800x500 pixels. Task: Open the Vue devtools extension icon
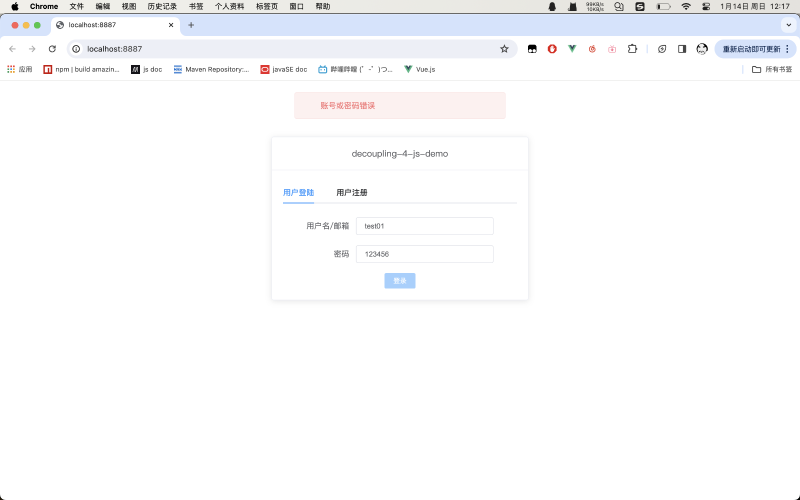pos(572,48)
